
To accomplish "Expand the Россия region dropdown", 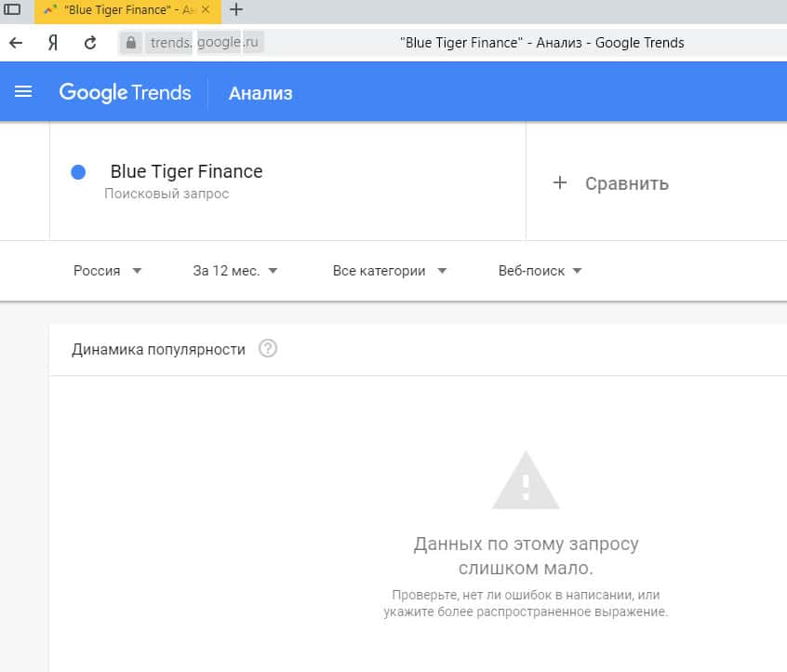I will tap(108, 271).
